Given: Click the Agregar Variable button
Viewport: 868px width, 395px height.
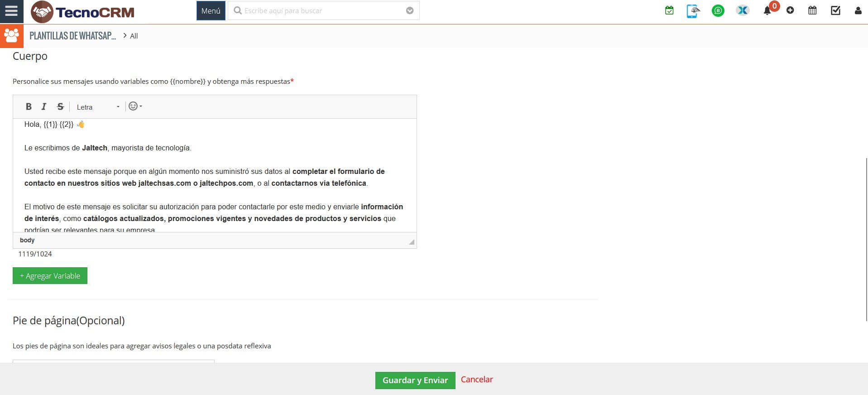Looking at the screenshot, I should pyautogui.click(x=50, y=276).
